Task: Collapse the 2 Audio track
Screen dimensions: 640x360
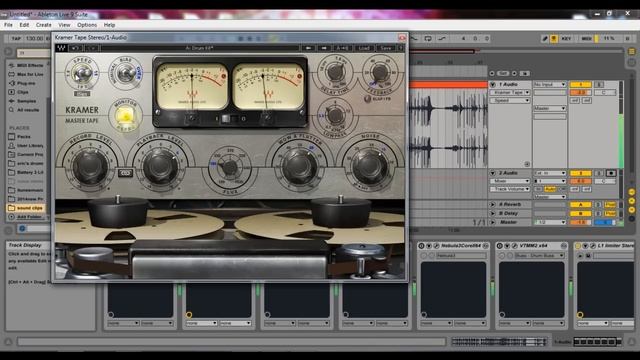Action: (x=493, y=173)
